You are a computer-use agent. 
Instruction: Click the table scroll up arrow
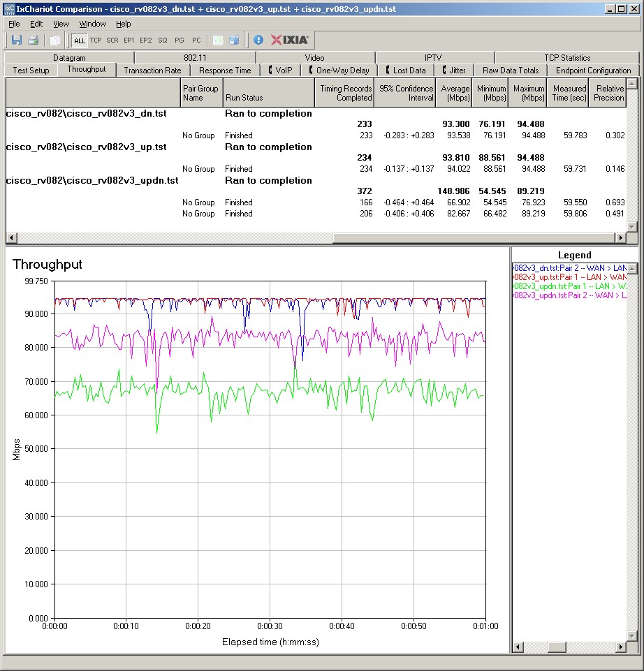tap(631, 84)
